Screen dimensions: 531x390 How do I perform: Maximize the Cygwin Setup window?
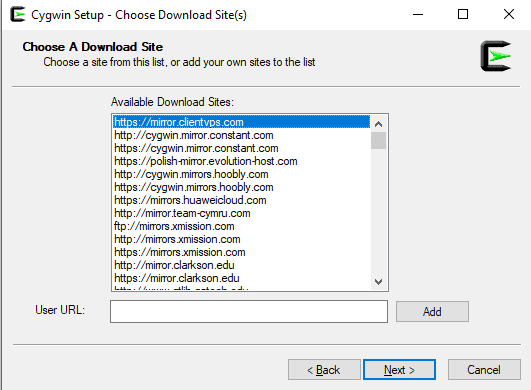pos(463,15)
